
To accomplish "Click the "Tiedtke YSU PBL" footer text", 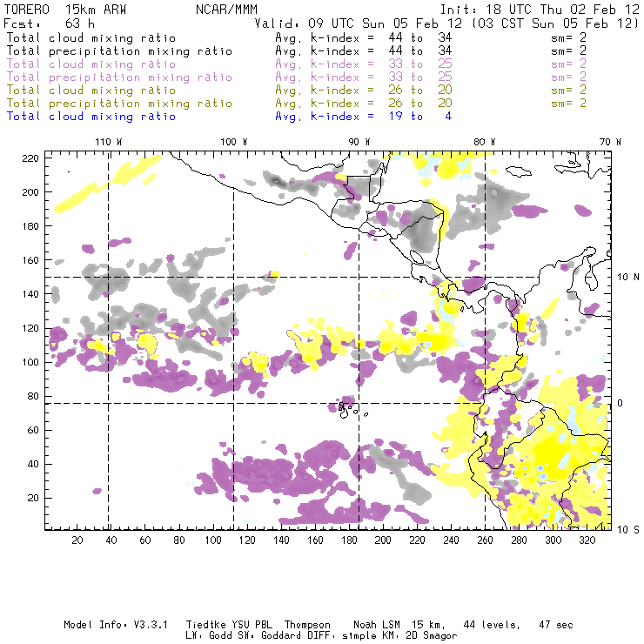I will pos(229,625).
